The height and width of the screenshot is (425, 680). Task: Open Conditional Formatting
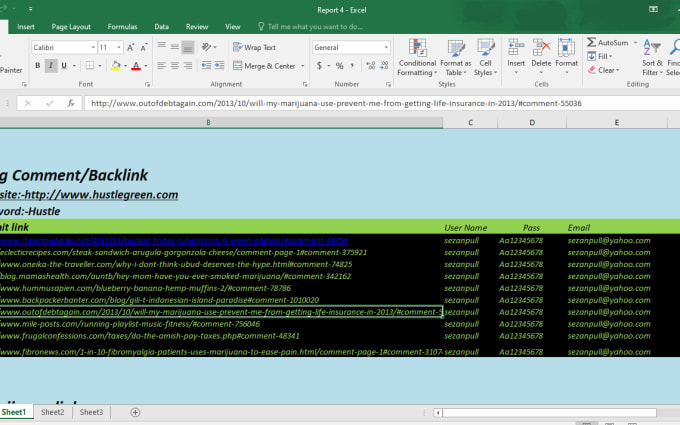coord(417,58)
